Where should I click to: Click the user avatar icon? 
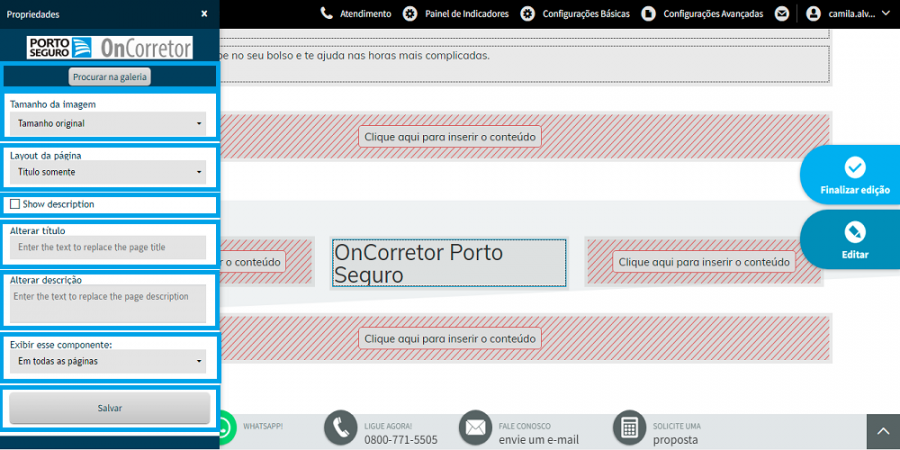click(813, 14)
